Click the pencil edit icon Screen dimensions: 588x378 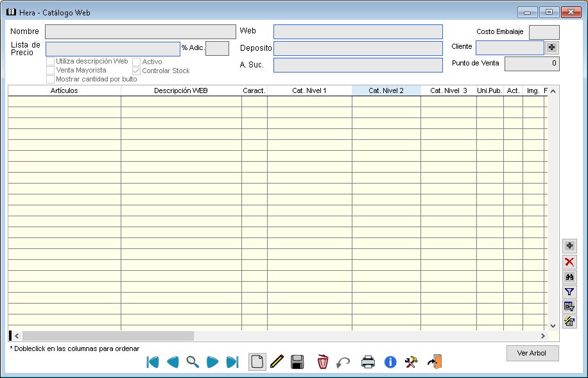pyautogui.click(x=277, y=362)
